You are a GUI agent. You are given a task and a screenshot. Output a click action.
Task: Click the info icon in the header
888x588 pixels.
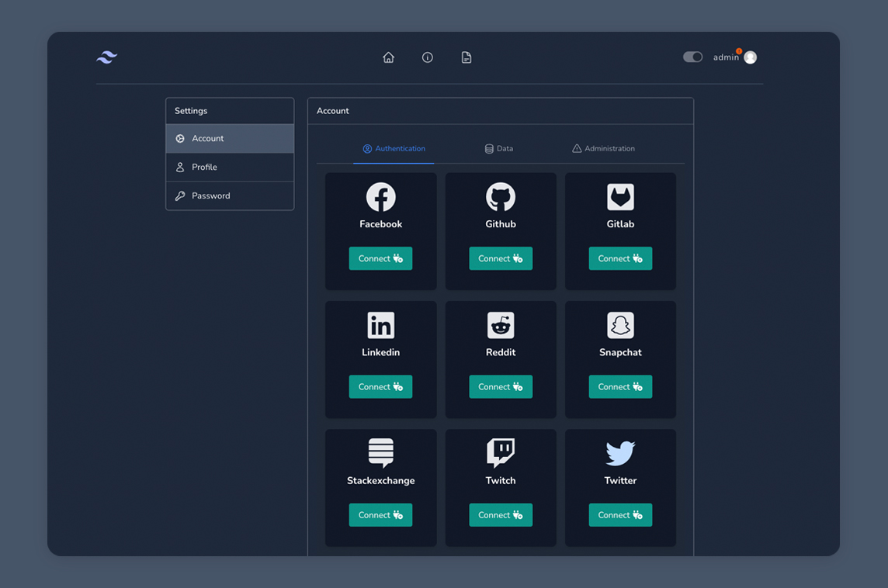[427, 57]
